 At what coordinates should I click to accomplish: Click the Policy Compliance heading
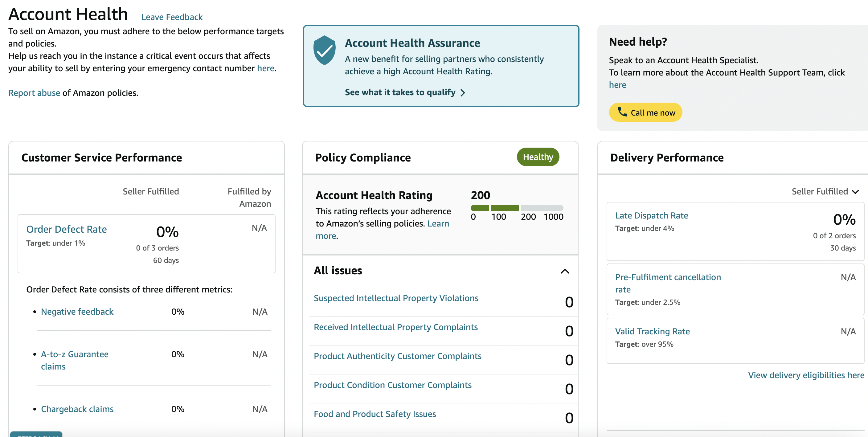pyautogui.click(x=363, y=158)
